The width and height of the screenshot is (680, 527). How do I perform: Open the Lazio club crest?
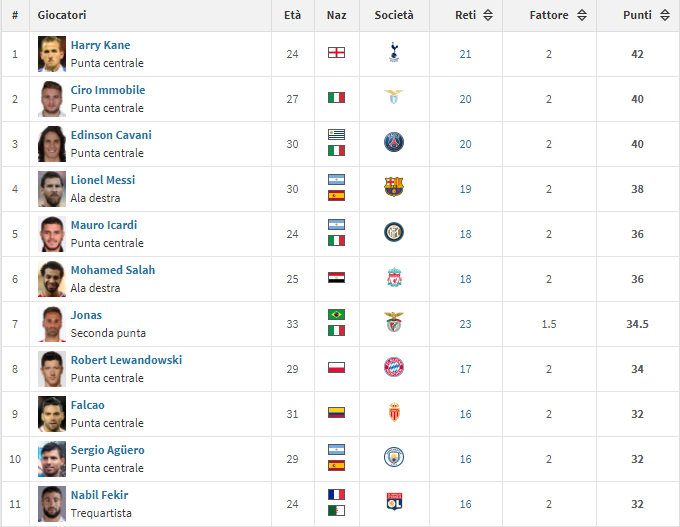click(x=394, y=97)
